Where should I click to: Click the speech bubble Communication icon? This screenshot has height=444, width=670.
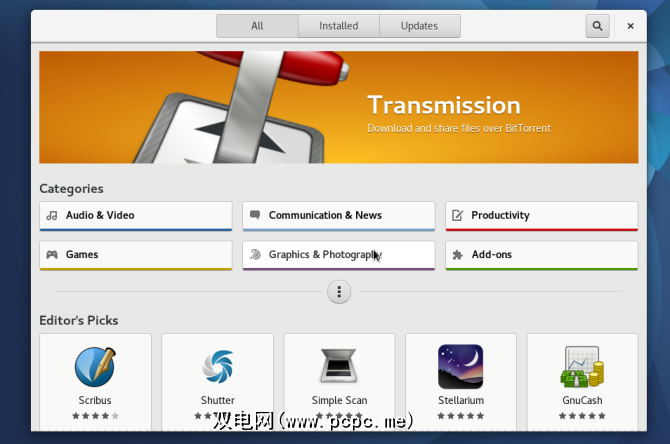tap(255, 215)
